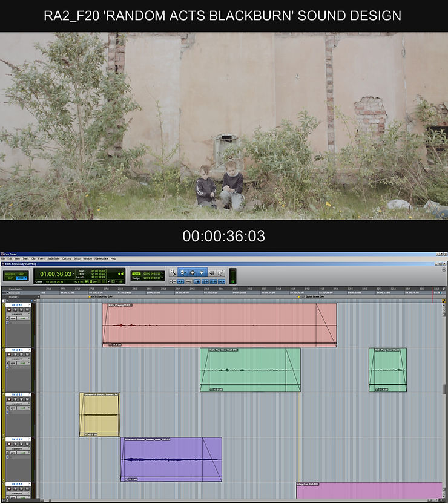Click the input monitor button on FX M 10
The image size is (448, 504).
(x=15, y=310)
